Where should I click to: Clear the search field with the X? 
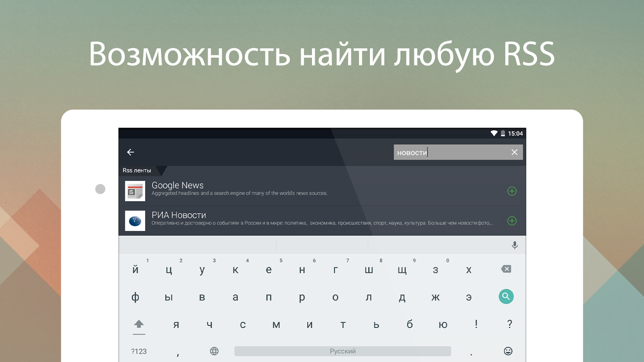(x=514, y=152)
